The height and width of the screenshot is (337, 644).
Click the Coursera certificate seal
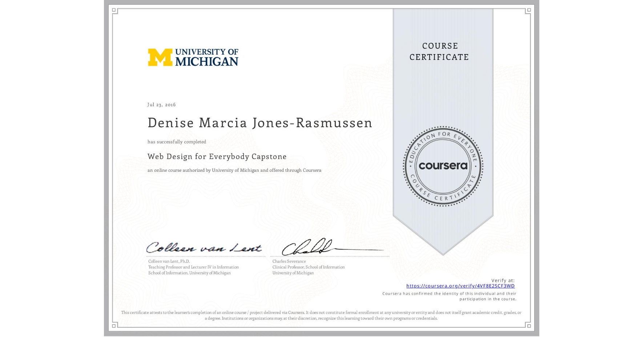point(443,166)
